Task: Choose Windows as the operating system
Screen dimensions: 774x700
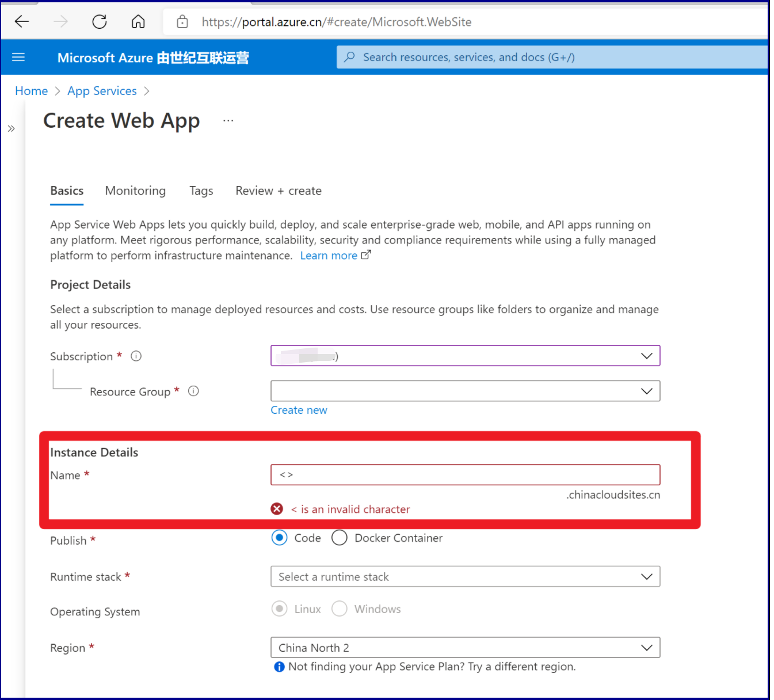Action: 340,609
